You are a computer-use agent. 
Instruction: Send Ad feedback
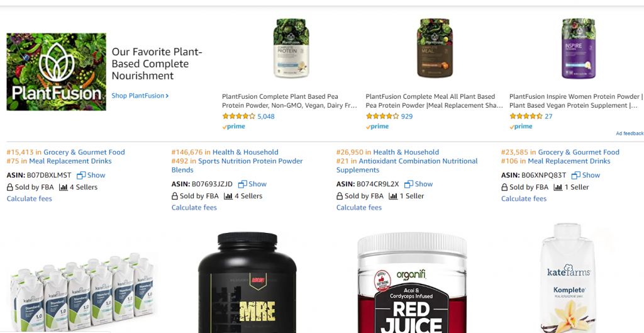click(x=630, y=133)
